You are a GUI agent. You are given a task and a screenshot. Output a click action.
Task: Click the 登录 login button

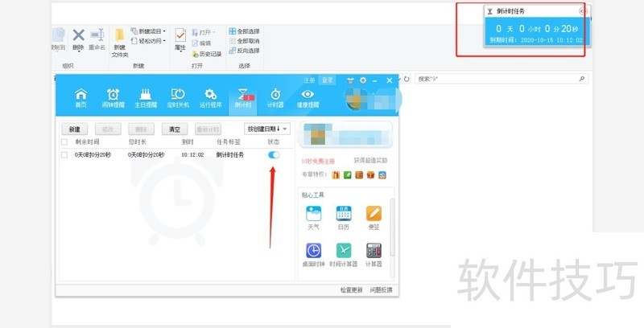328,80
